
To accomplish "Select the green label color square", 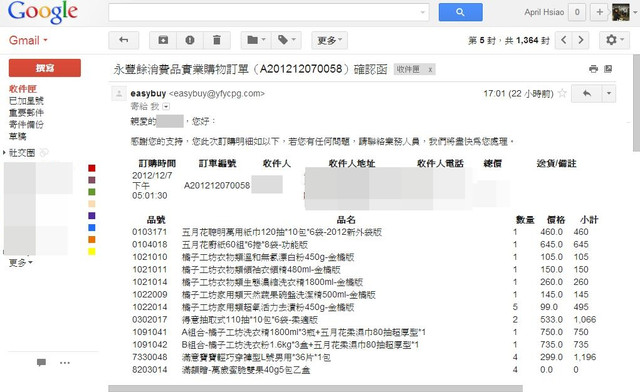I will pyautogui.click(x=92, y=192).
